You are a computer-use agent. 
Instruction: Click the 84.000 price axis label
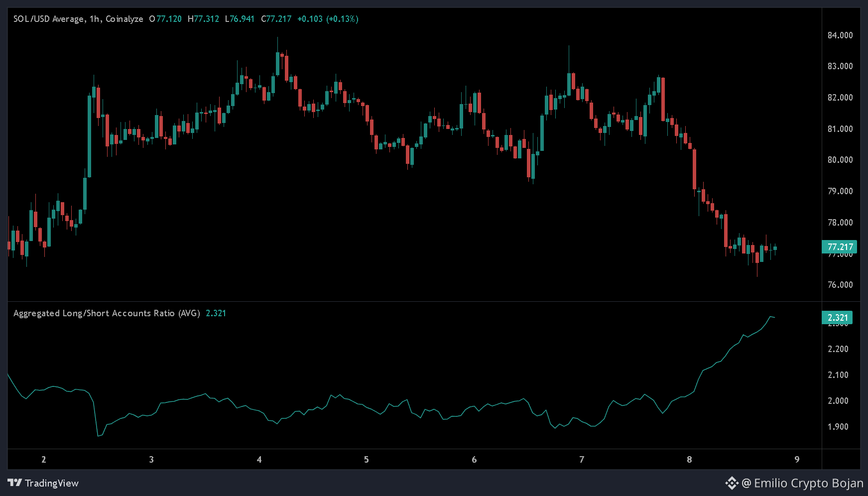pos(840,35)
